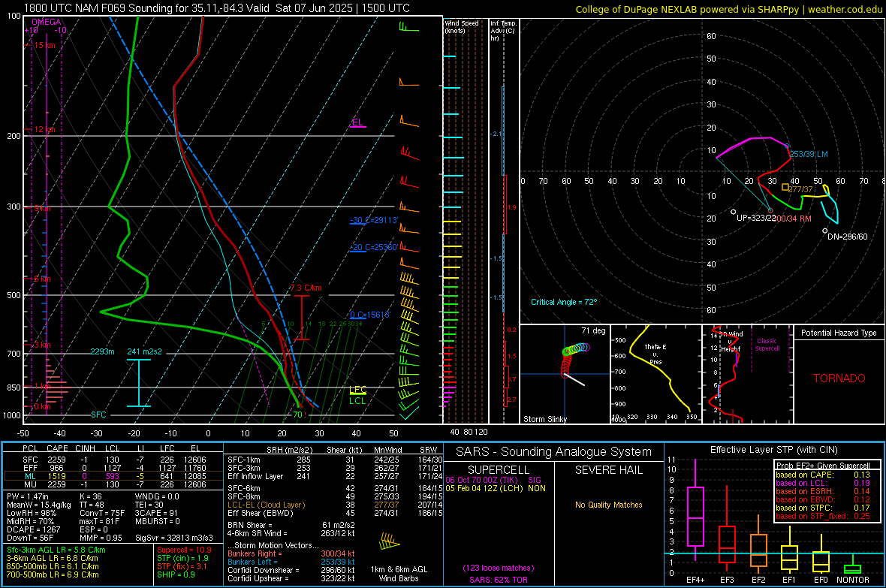
Task: Click the -30 C=29113' height label
Action: (x=374, y=220)
